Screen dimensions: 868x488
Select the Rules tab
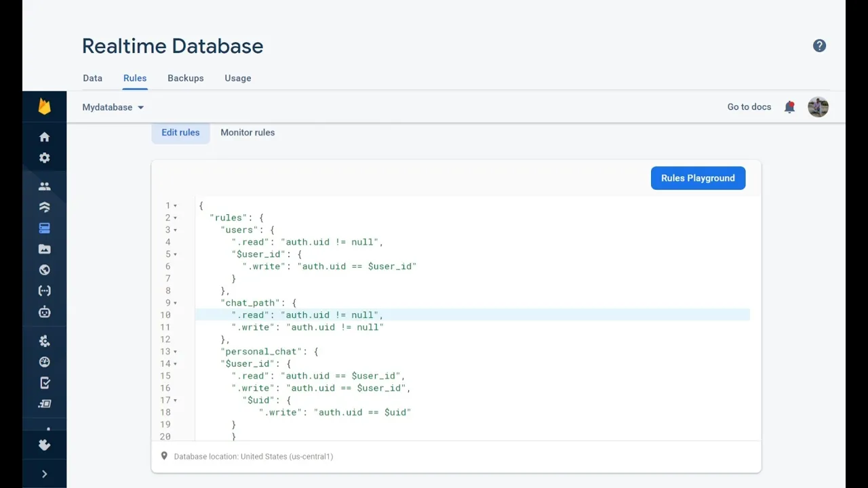[135, 78]
